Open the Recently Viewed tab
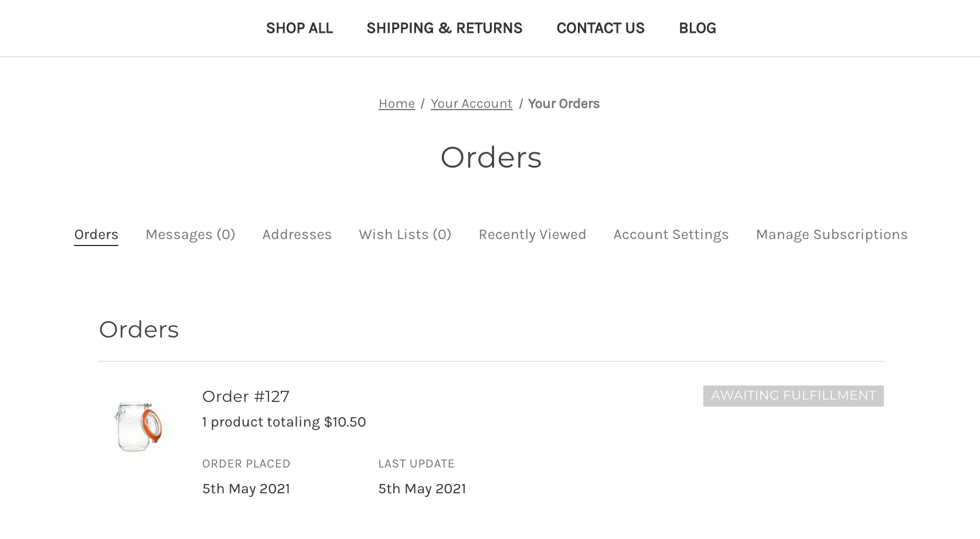Screen dimensions: 980x539 point(532,234)
